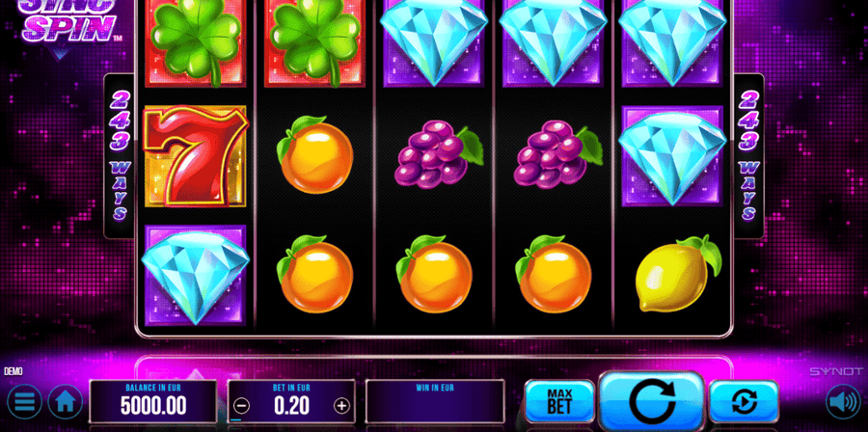Go to the home lobby icon
868x432 pixels.
coord(66,401)
